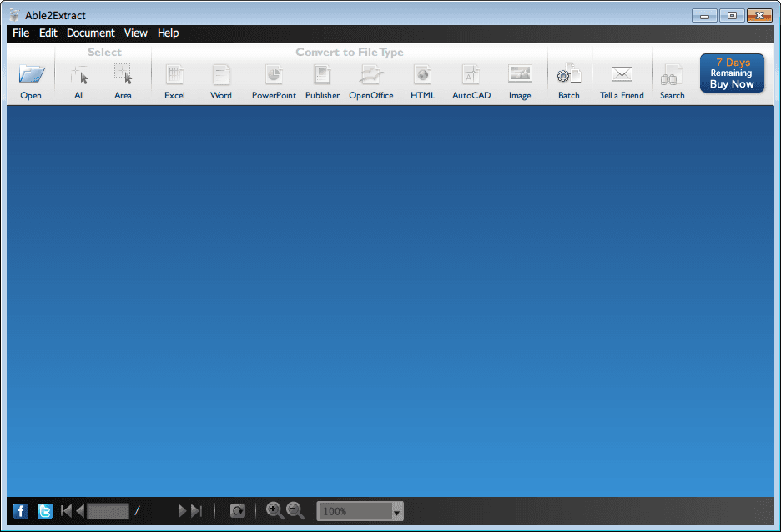Jump to the last page
This screenshot has width=781, height=532.
click(x=197, y=511)
